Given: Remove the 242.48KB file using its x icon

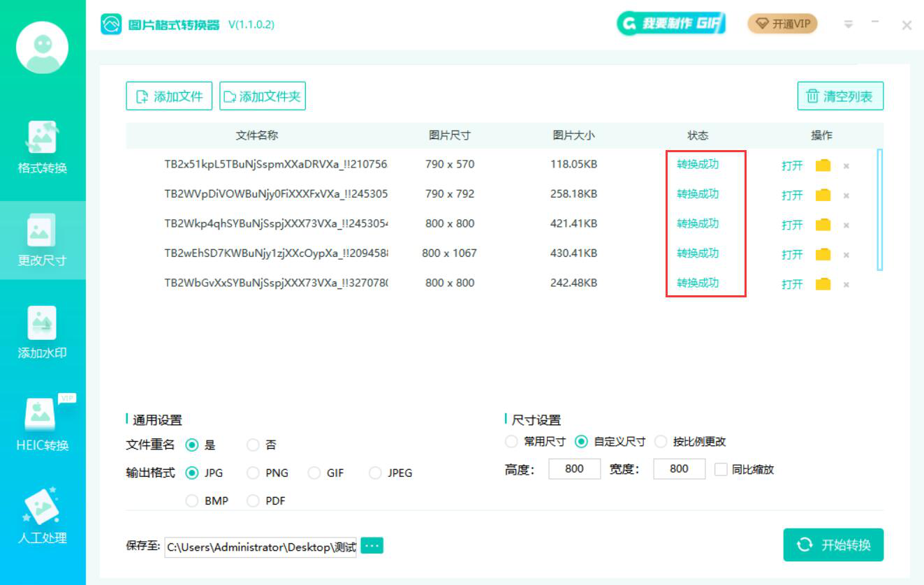Looking at the screenshot, I should [846, 285].
